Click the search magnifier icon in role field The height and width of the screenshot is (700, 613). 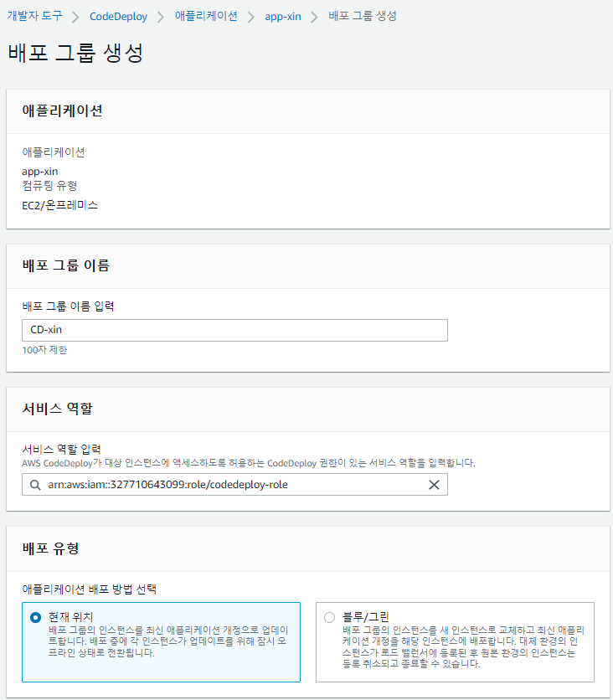35,485
